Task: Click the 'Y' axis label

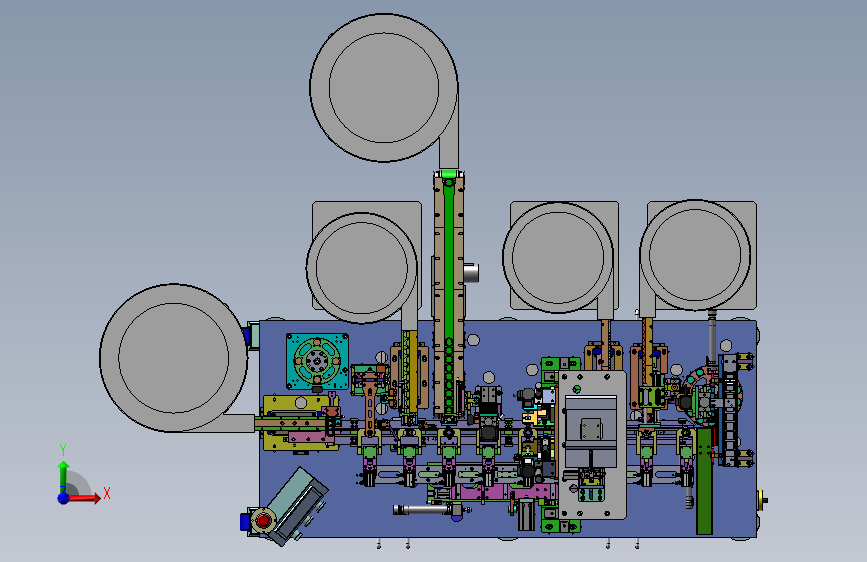Action: click(63, 449)
